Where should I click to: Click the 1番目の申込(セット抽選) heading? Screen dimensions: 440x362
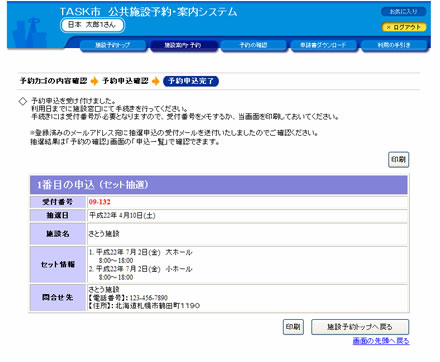[92, 185]
